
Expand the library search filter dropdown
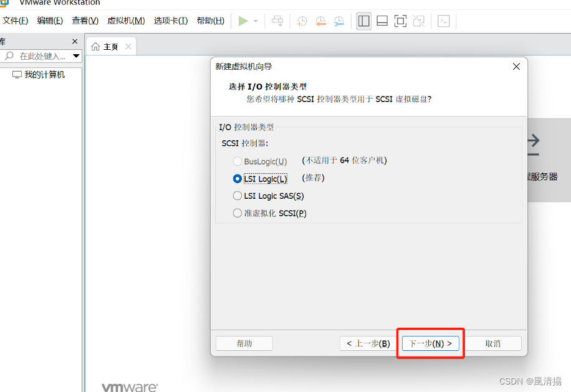click(76, 56)
